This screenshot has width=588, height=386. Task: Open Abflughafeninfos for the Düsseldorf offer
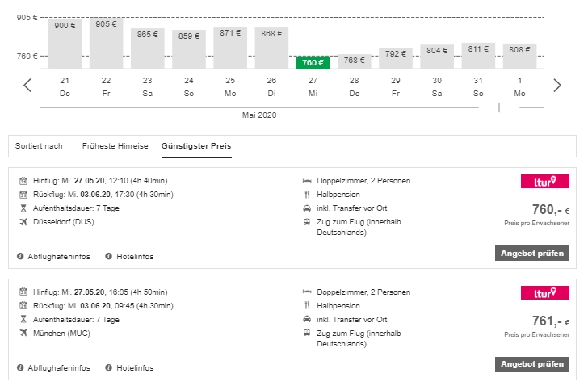coord(58,257)
